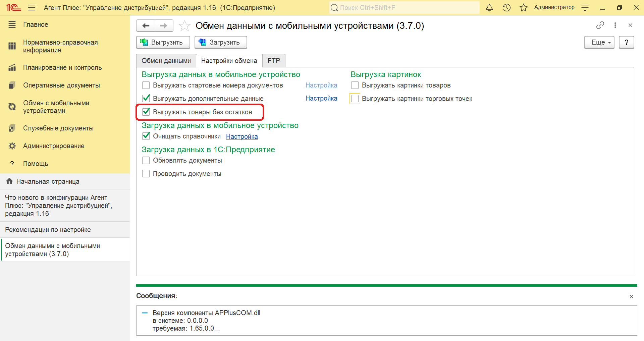
Task: Open the Еще dropdown menu
Action: [x=599, y=42]
